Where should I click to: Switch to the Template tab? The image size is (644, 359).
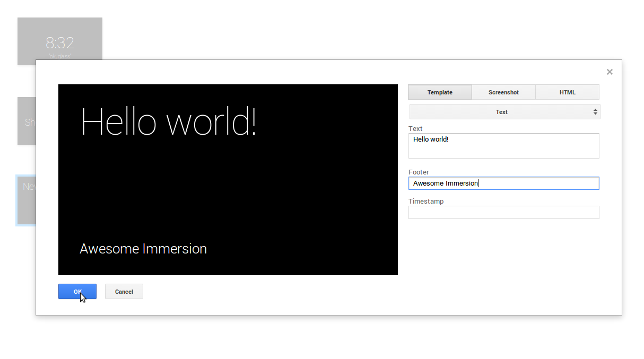pos(440,92)
